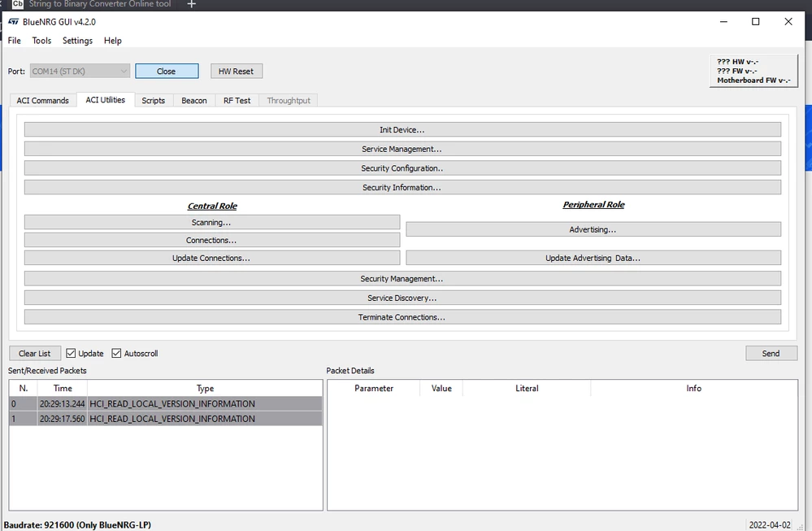812x531 pixels.
Task: Open Service Management utility
Action: (402, 149)
